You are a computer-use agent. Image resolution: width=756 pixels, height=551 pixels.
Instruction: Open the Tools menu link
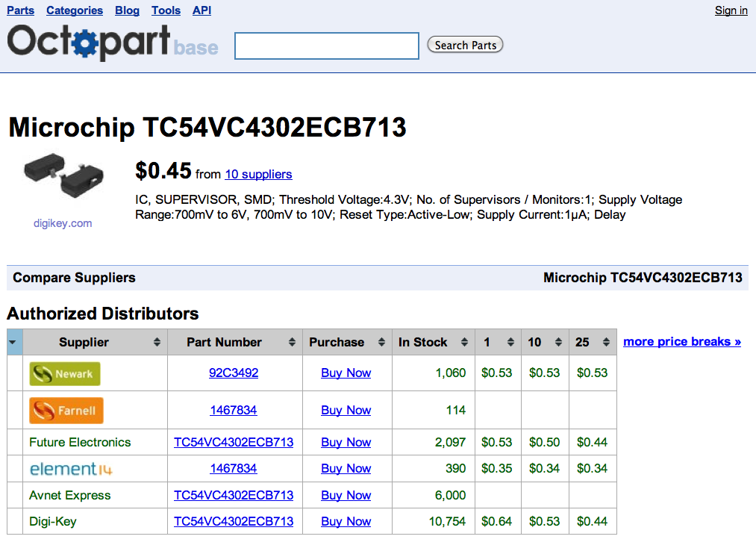[166, 10]
